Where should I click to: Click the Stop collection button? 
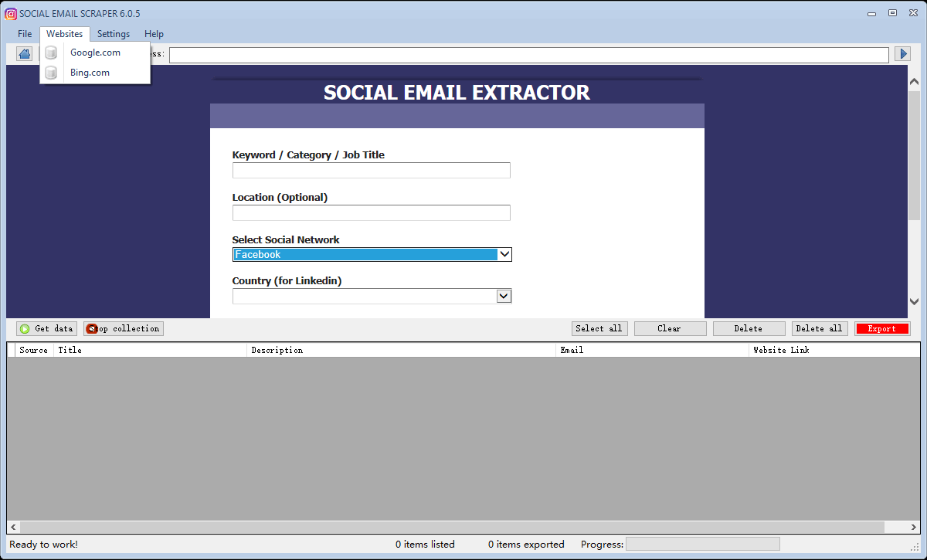click(124, 328)
